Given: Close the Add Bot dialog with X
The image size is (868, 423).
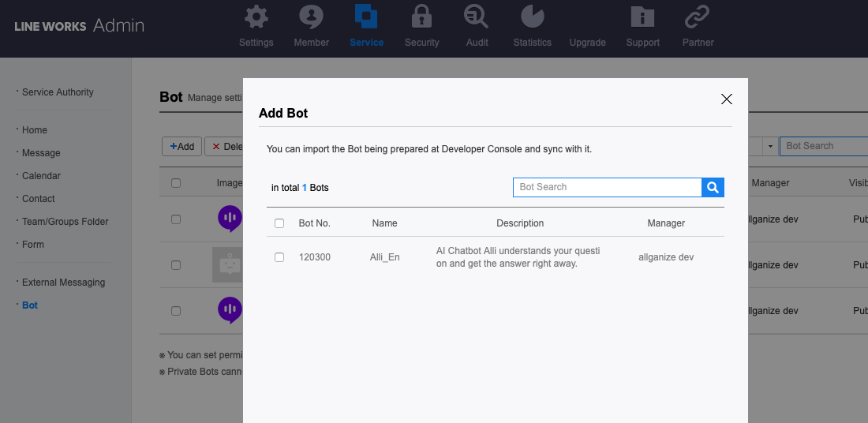Looking at the screenshot, I should coord(726,99).
